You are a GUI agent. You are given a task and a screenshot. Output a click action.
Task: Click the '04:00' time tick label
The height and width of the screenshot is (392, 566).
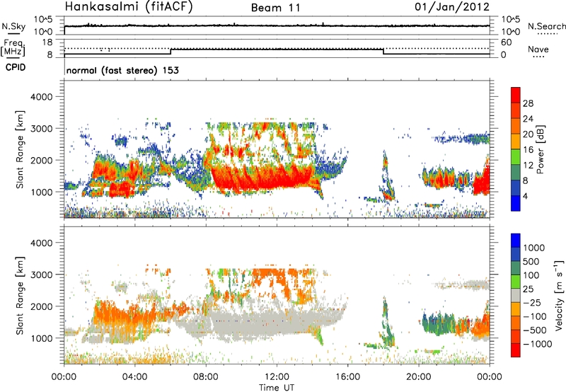point(134,377)
